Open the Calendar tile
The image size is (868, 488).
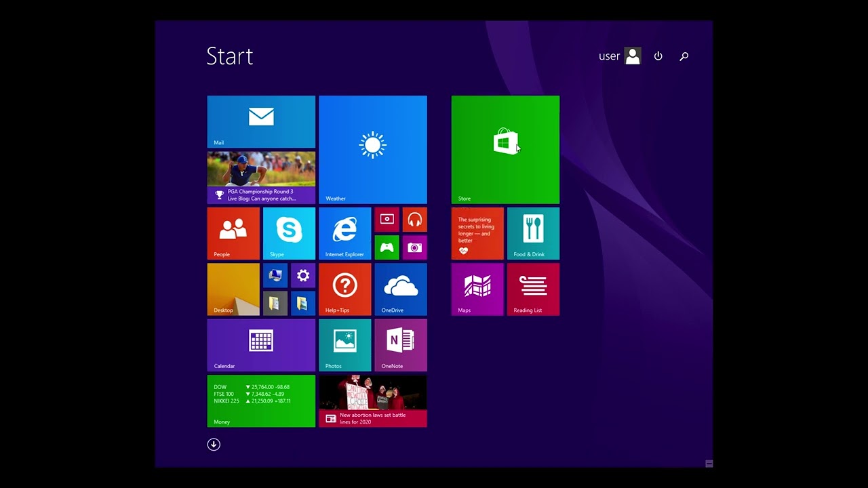click(x=261, y=345)
